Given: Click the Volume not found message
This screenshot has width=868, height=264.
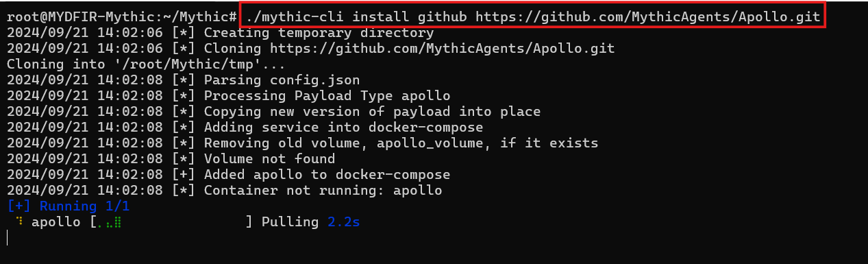Looking at the screenshot, I should point(269,159).
